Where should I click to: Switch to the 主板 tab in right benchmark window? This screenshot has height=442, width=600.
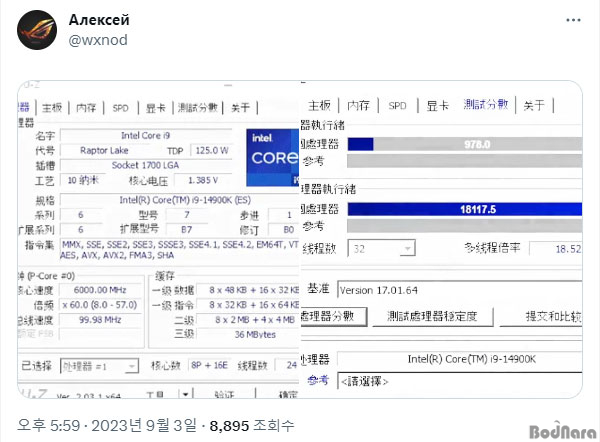pyautogui.click(x=320, y=105)
